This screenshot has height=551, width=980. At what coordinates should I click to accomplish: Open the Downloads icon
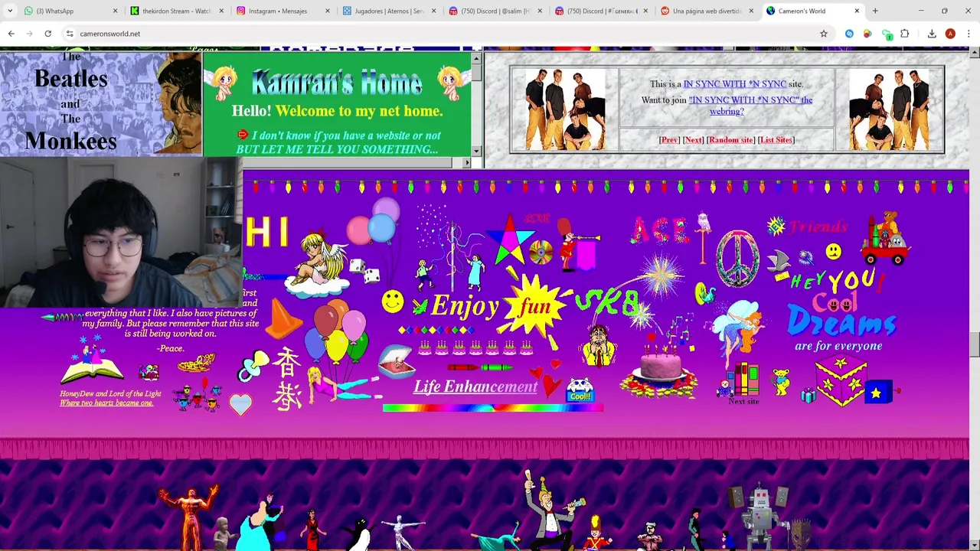(x=932, y=34)
